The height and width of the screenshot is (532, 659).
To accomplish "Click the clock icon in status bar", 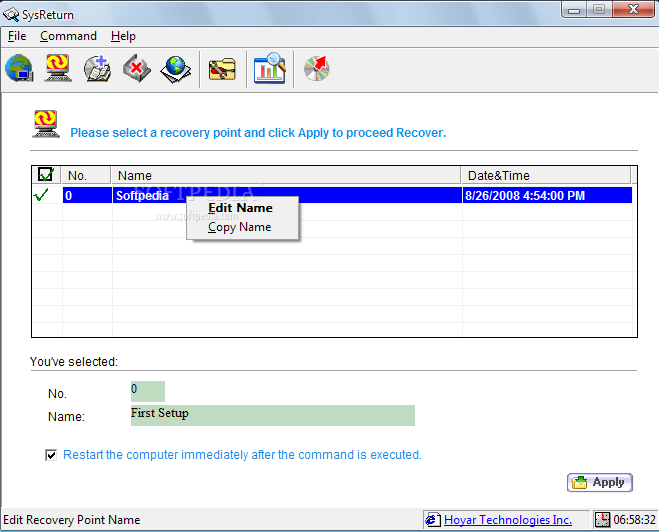I will pyautogui.click(x=602, y=520).
